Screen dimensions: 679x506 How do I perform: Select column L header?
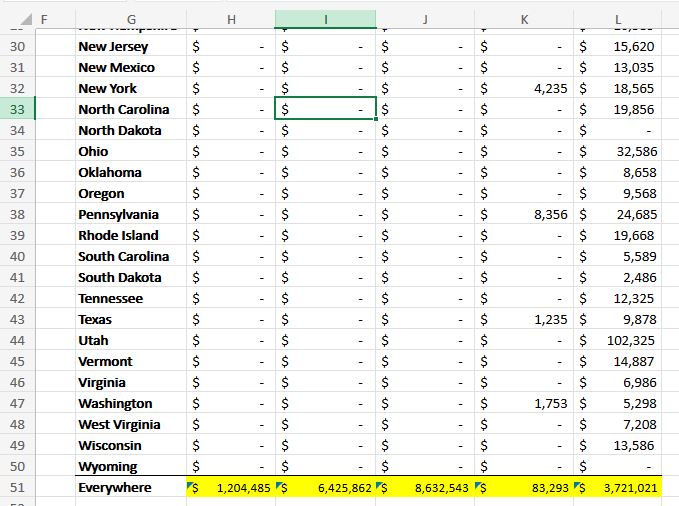(618, 19)
